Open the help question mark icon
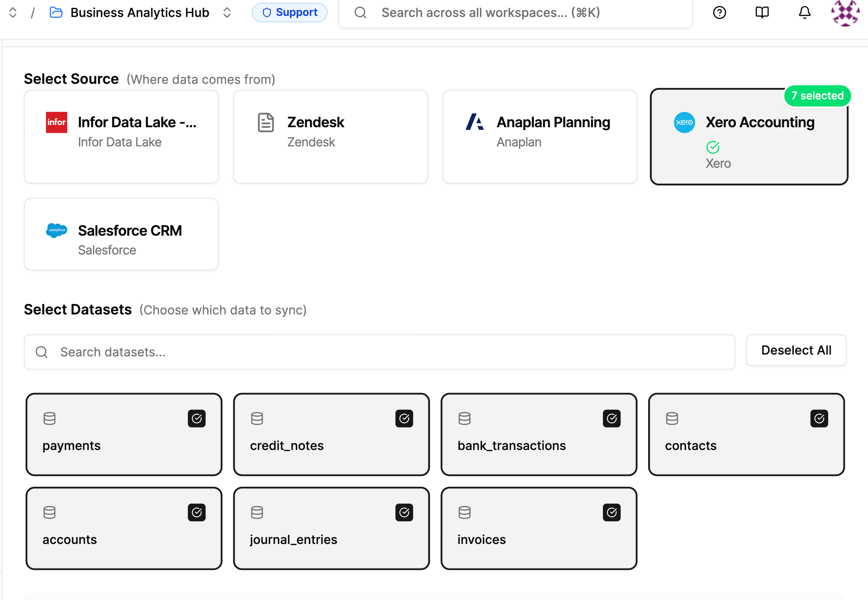 719,13
